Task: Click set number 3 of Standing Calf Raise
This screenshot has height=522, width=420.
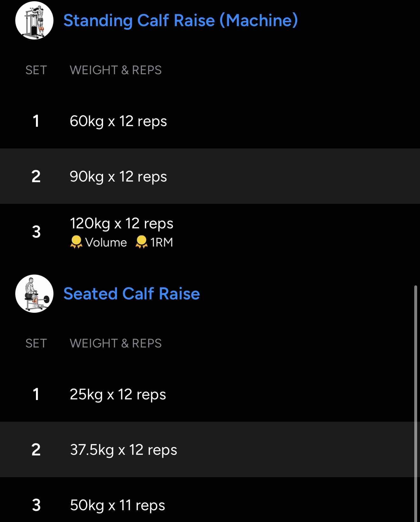Action: point(36,232)
